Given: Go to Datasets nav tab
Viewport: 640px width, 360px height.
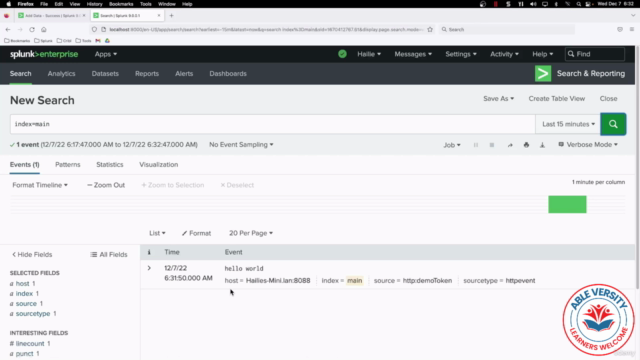Looking at the screenshot, I should click(105, 73).
